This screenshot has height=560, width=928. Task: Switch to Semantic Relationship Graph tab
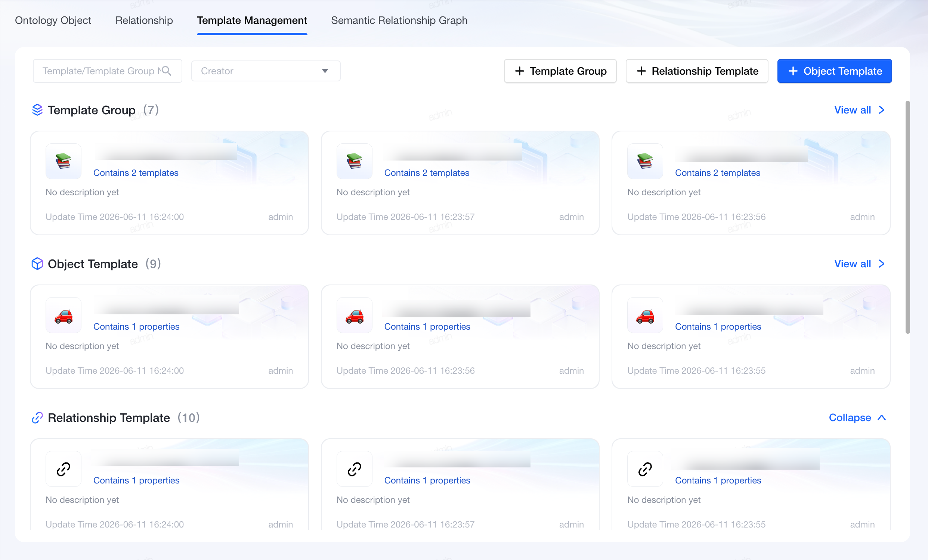click(x=399, y=20)
